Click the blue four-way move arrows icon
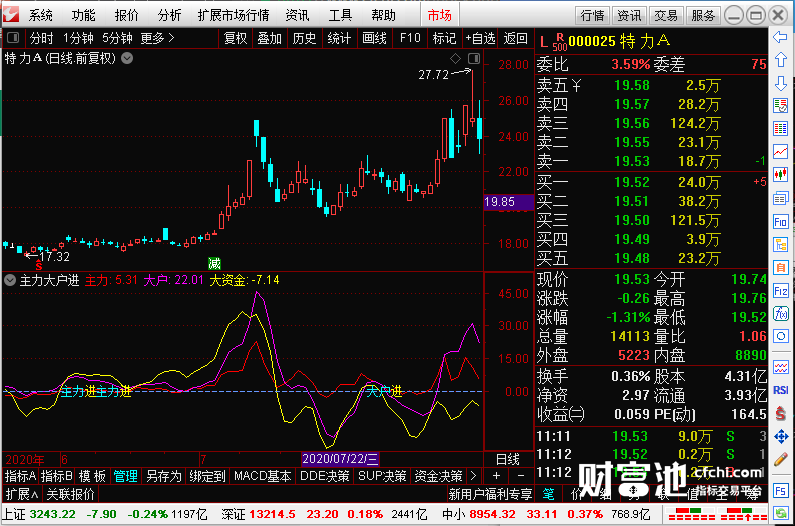 point(780,437)
